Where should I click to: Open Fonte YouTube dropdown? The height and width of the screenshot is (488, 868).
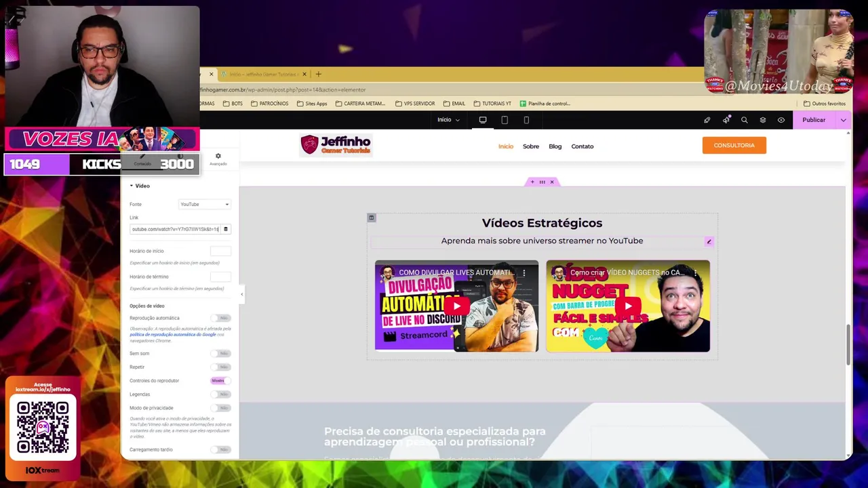[204, 204]
